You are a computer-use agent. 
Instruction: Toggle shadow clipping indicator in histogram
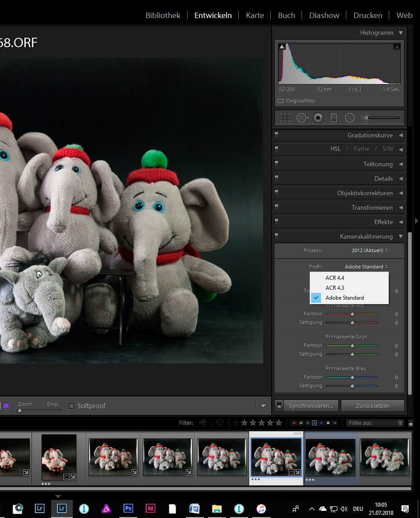pyautogui.click(x=282, y=47)
